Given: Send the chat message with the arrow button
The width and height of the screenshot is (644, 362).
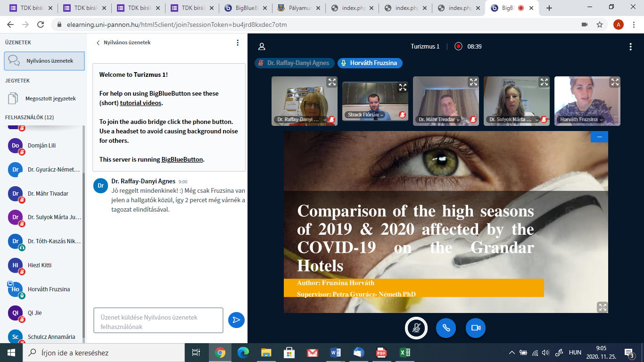Looking at the screenshot, I should click(236, 320).
